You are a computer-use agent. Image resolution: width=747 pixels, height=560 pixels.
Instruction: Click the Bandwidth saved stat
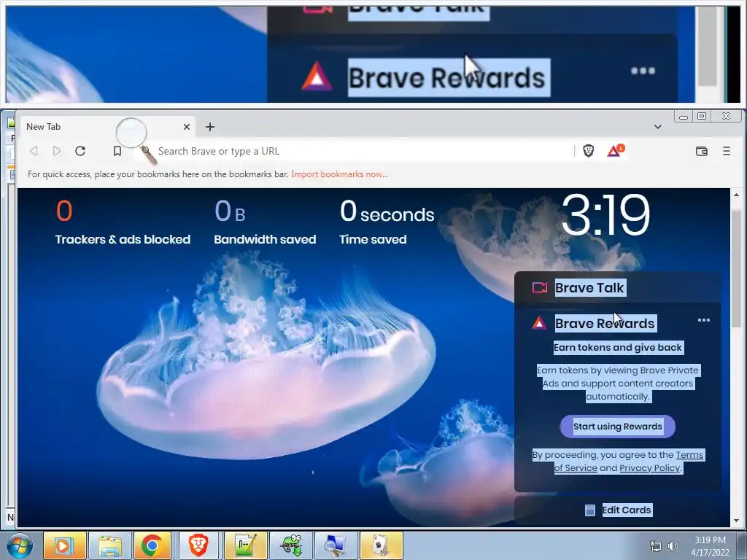point(265,222)
